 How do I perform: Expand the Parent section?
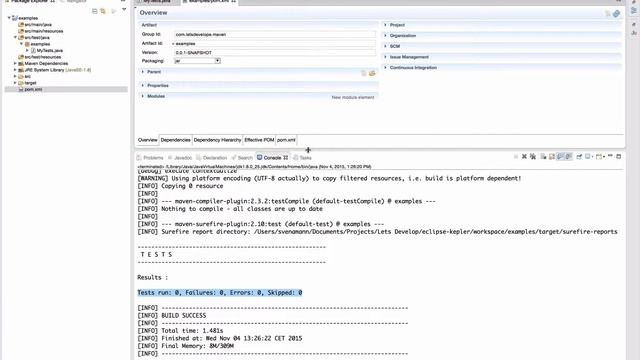pos(143,72)
